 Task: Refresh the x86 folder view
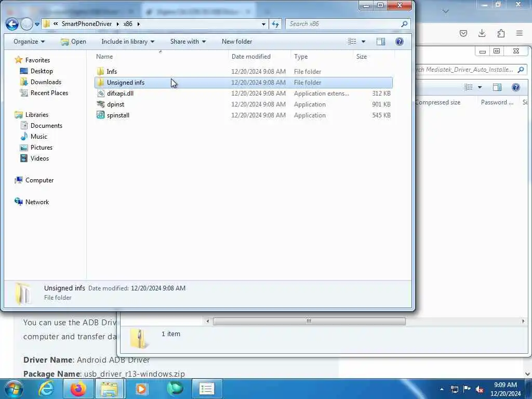(x=275, y=24)
